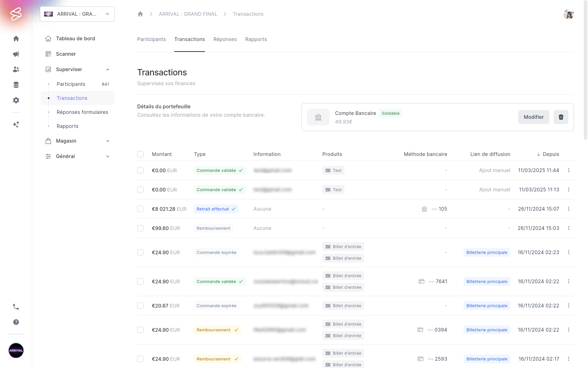Delete bank account with trash icon
Screen dimensions: 588x368
tap(561, 117)
